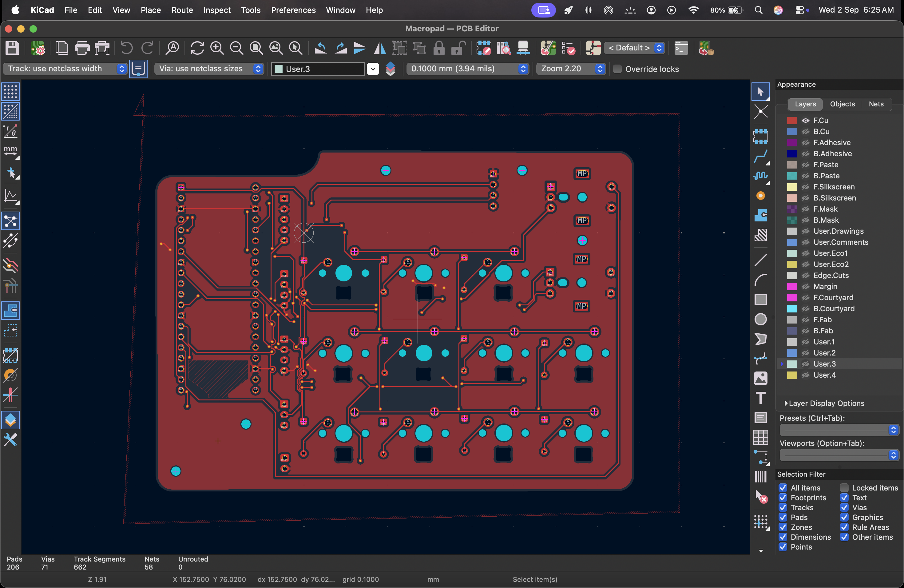Click the Undo toolbar icon
The width and height of the screenshot is (904, 588).
pos(126,48)
